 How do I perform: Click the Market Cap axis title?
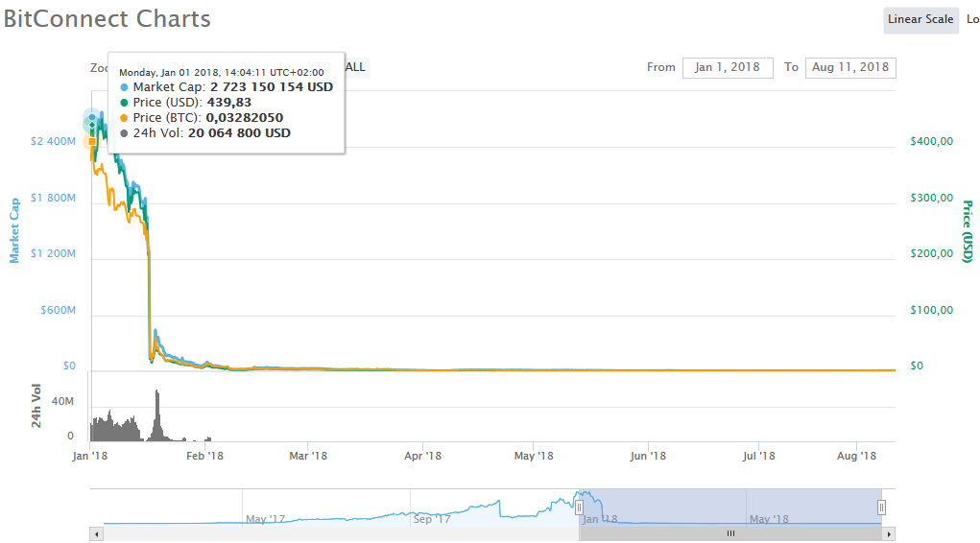point(14,230)
